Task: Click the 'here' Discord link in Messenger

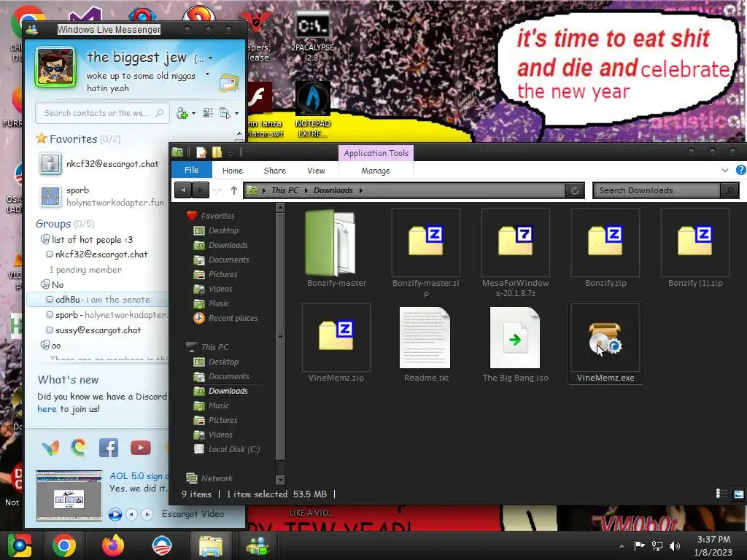Action: click(47, 409)
